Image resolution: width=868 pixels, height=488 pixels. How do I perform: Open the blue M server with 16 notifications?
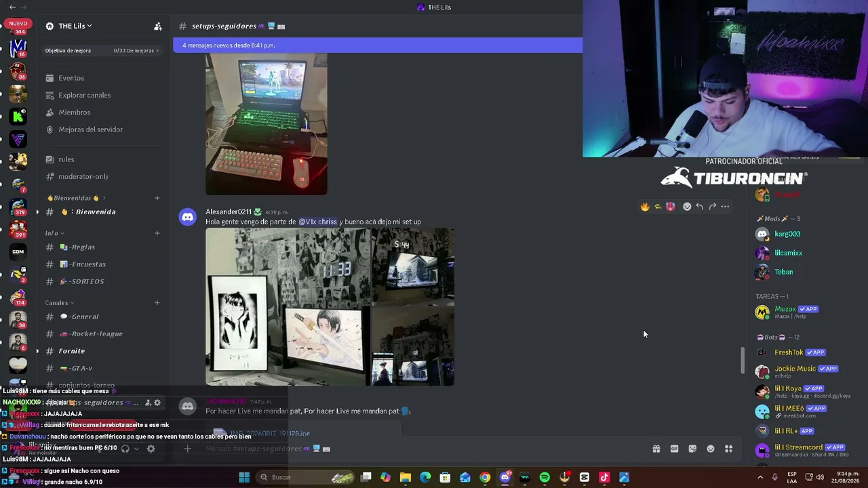tap(18, 48)
